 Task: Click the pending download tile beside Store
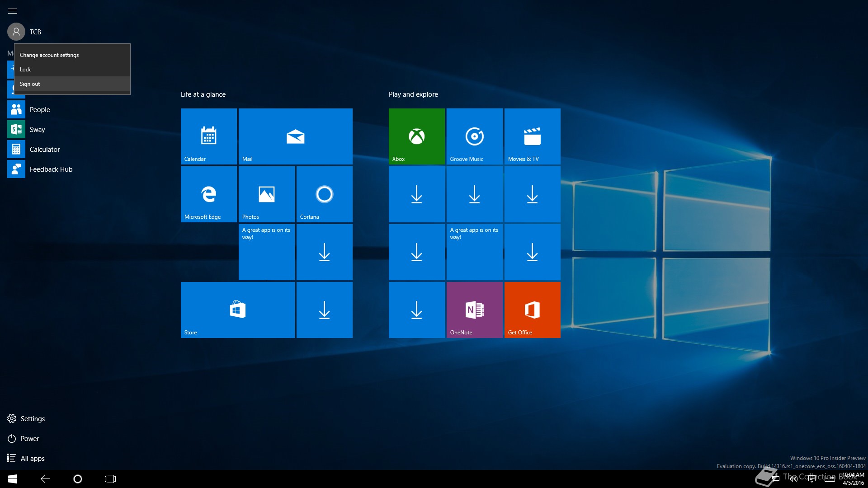[x=325, y=310]
